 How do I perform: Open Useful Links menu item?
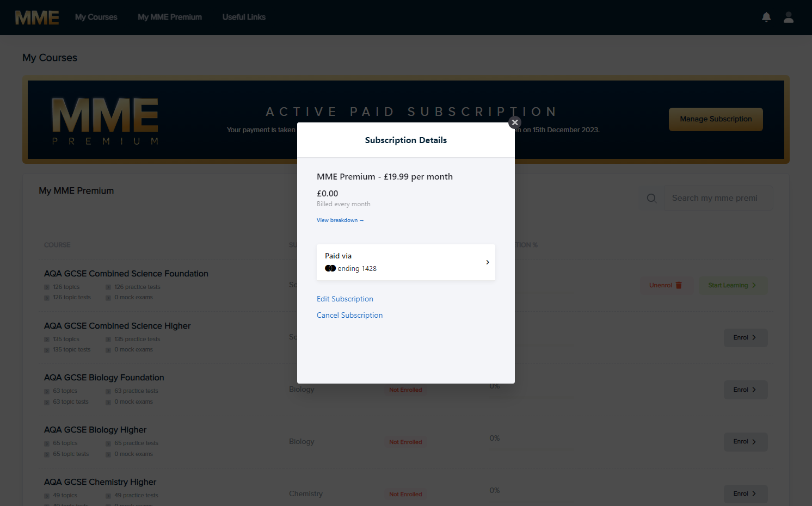pos(244,17)
